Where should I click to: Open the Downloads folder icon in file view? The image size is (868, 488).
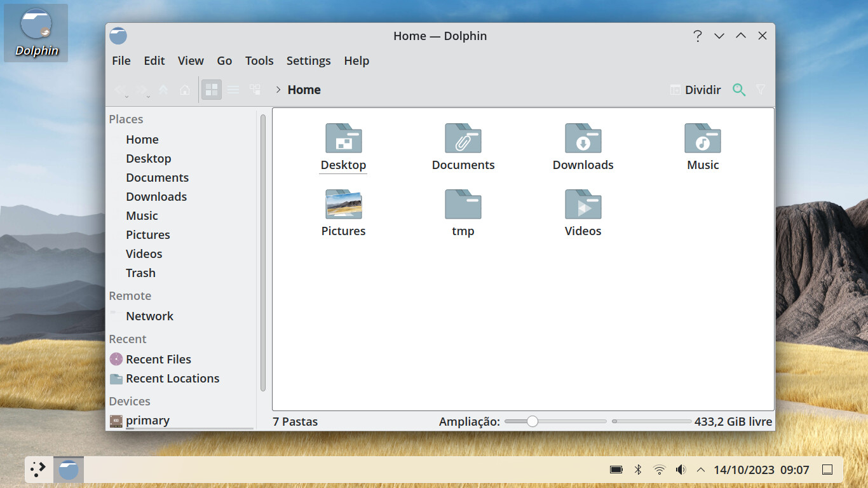coord(583,139)
